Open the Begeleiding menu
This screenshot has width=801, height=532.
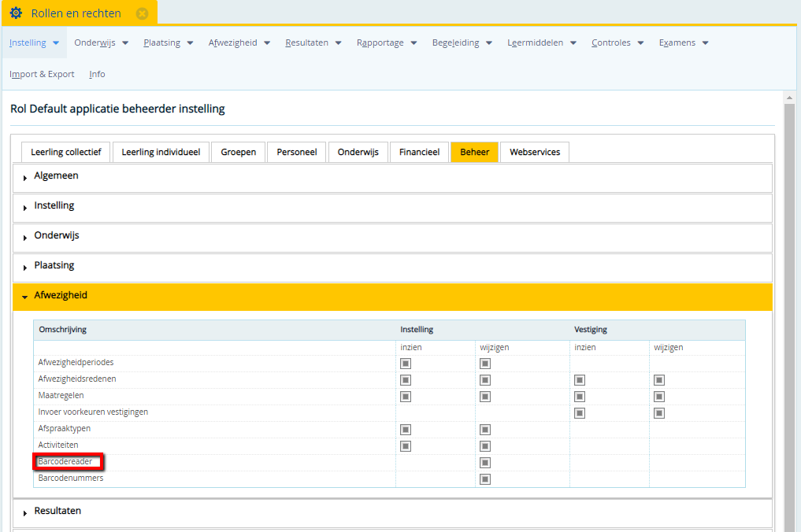pos(462,42)
